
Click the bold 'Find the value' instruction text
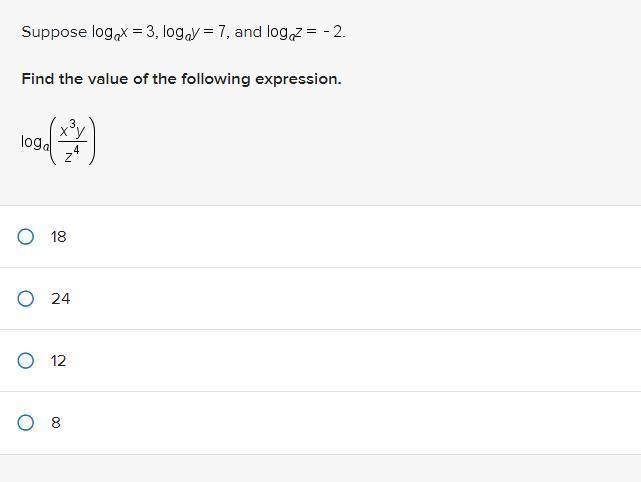tap(181, 79)
